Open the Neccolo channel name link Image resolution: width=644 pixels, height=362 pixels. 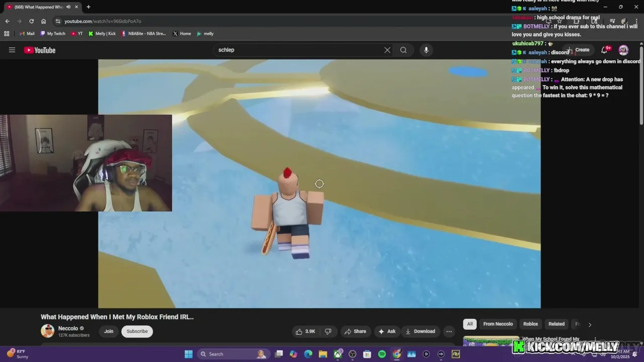(68, 328)
